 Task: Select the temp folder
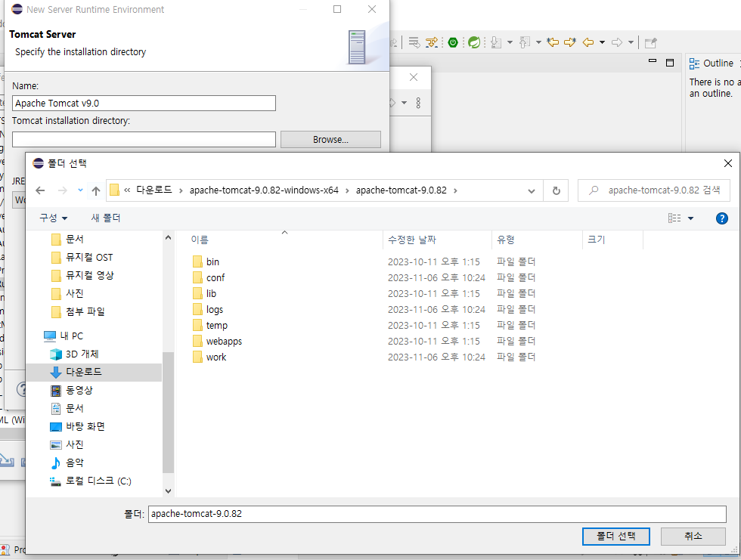217,325
